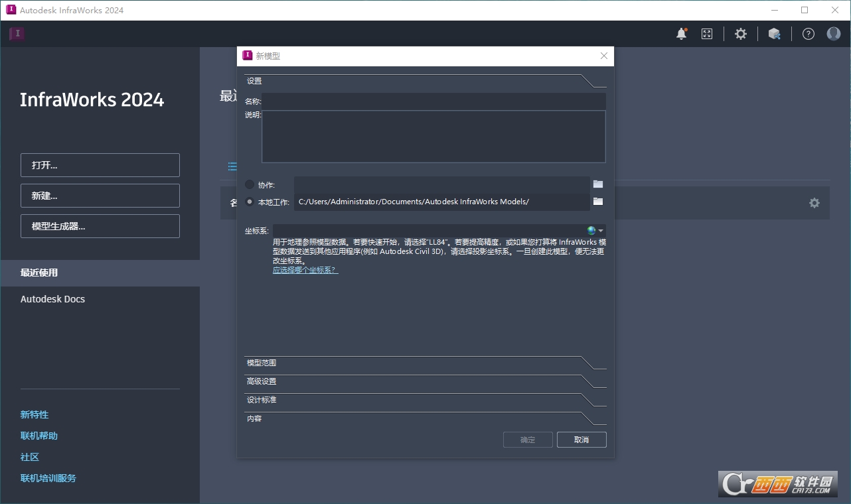Open the 最近使用 tab in the sidebar
Image resolution: width=851 pixels, height=504 pixels.
(x=100, y=273)
